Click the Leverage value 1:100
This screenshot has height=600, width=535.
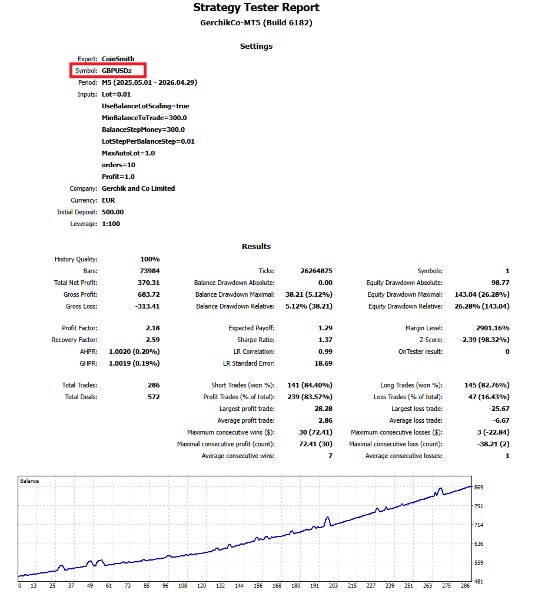pyautogui.click(x=111, y=224)
